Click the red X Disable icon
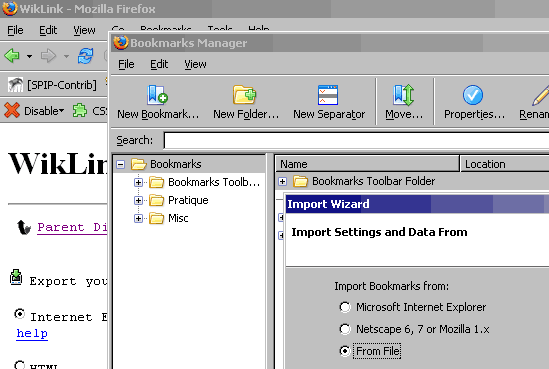This screenshot has height=369, width=549. pos(12,111)
